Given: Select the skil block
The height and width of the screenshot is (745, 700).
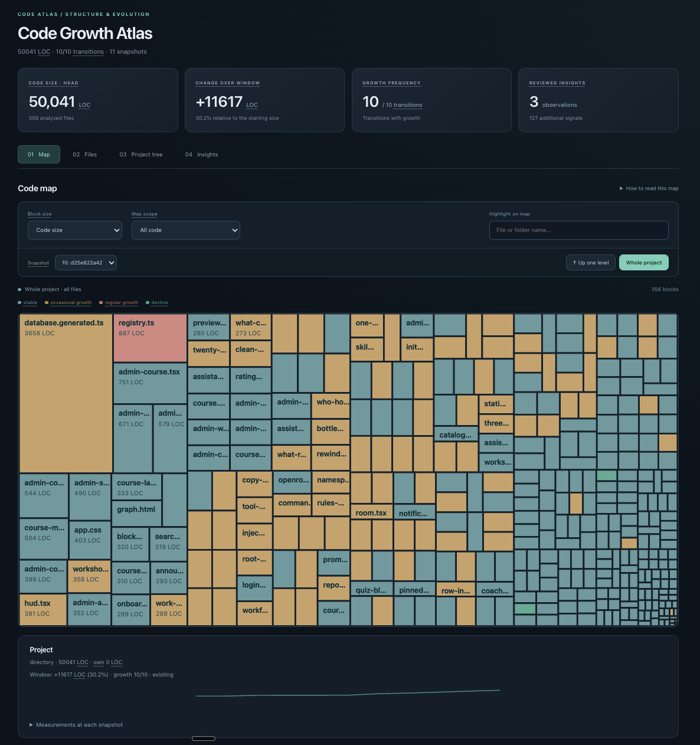Looking at the screenshot, I should coord(367,349).
